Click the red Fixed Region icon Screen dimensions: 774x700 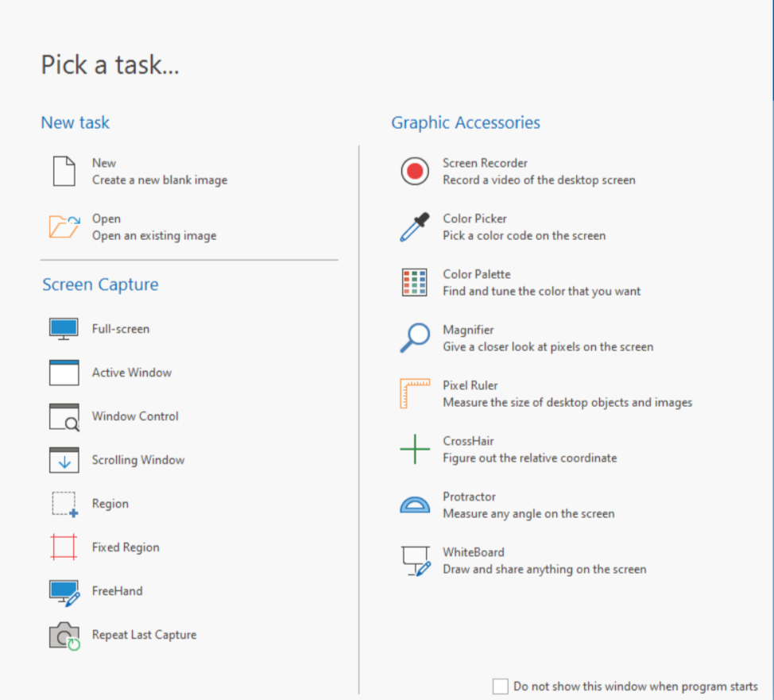[64, 547]
